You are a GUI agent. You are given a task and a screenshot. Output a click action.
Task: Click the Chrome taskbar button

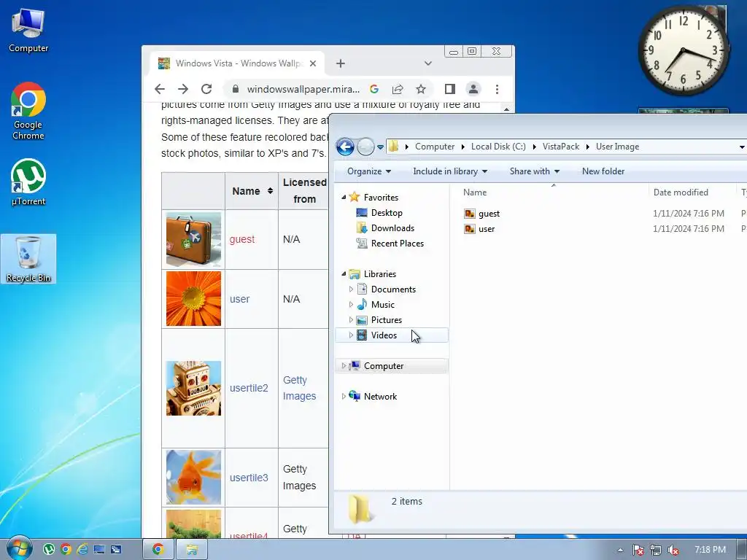(x=158, y=550)
